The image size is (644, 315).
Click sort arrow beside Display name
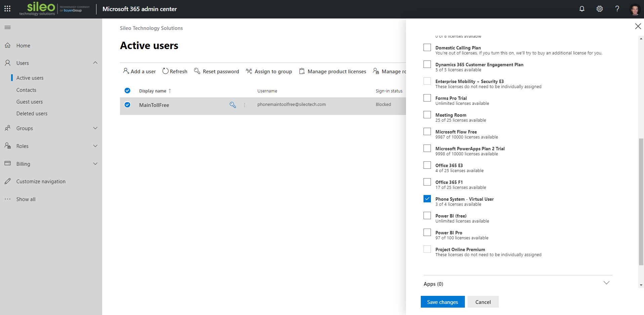[x=170, y=91]
